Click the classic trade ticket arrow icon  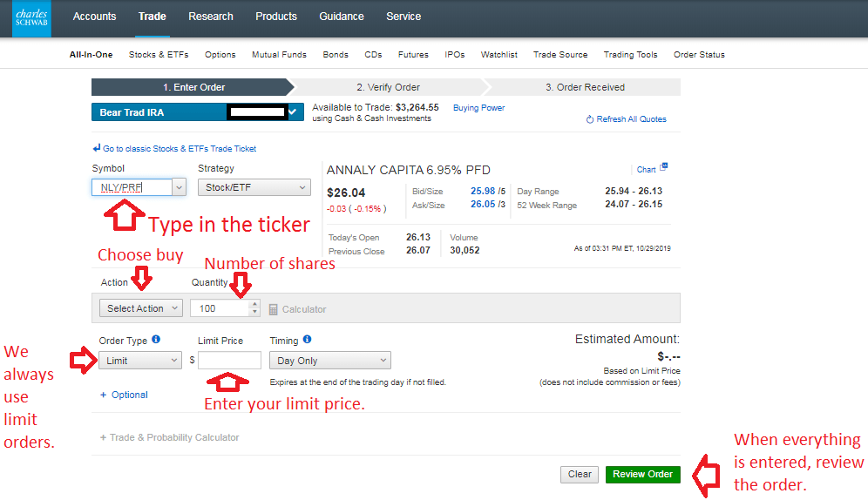coord(97,149)
